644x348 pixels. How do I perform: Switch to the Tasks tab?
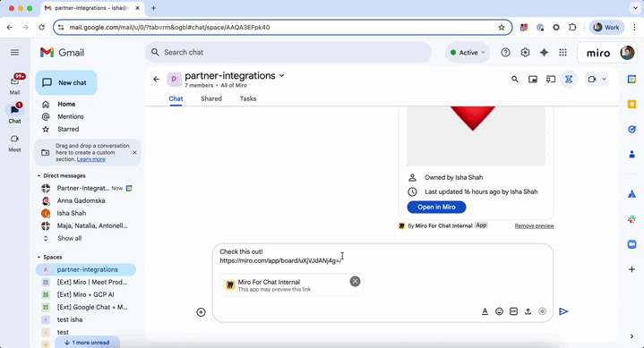pyautogui.click(x=248, y=98)
